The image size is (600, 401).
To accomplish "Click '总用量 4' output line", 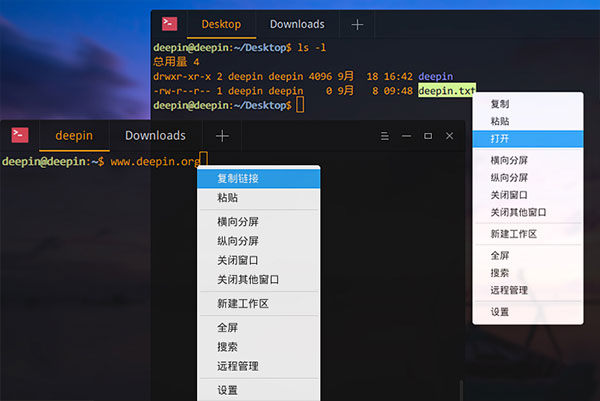I will [x=176, y=62].
